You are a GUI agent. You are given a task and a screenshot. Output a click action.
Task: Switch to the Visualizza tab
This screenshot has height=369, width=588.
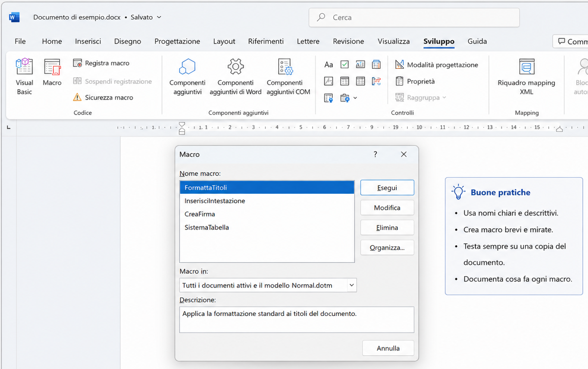click(x=394, y=41)
